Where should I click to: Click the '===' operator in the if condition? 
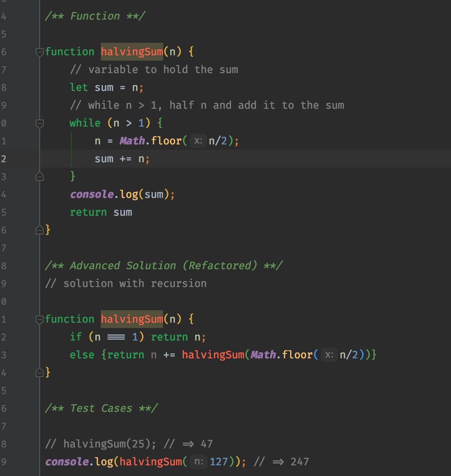pyautogui.click(x=116, y=337)
